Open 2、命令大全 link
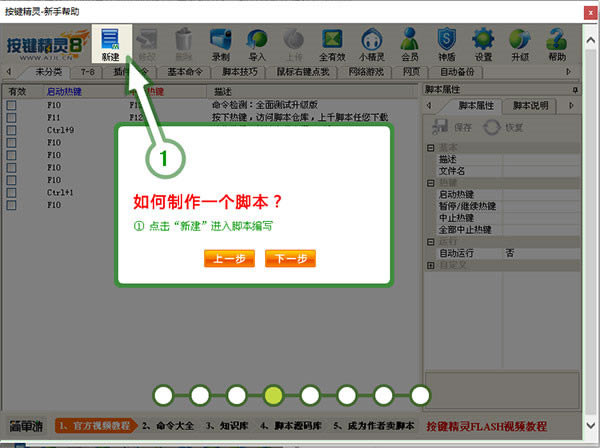The width and height of the screenshot is (600, 448). pyautogui.click(x=168, y=425)
